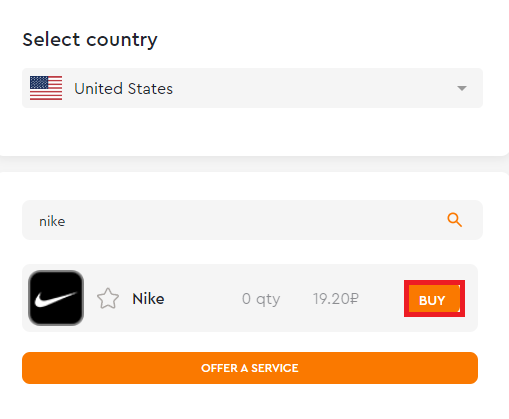This screenshot has width=509, height=419.
Task: Click the ruble currency symbol
Action: coord(354,299)
